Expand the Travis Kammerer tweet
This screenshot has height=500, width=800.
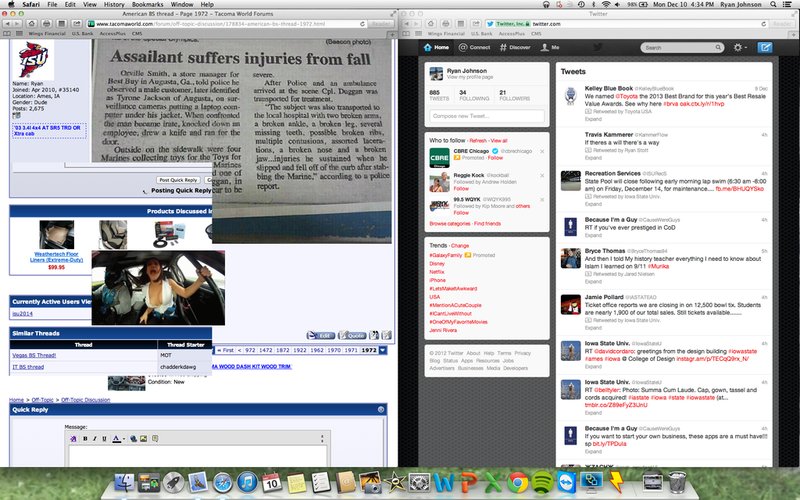pyautogui.click(x=593, y=158)
